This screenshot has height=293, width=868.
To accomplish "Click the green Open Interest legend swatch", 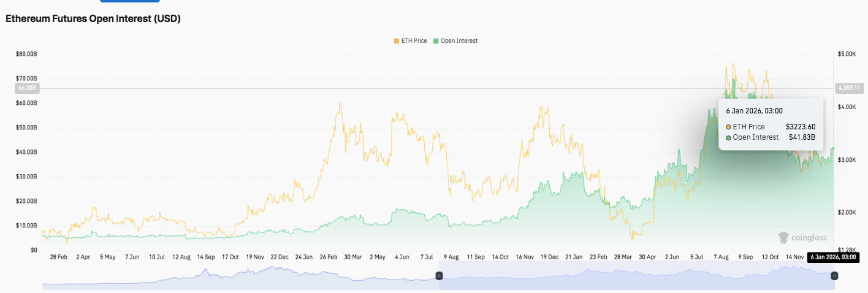I will click(x=436, y=41).
